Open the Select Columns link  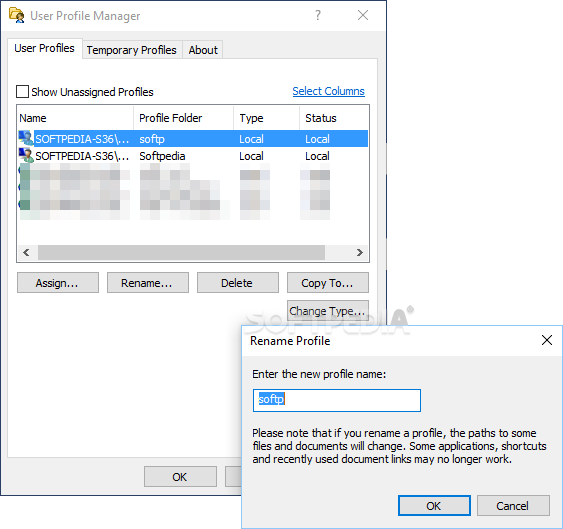328,91
